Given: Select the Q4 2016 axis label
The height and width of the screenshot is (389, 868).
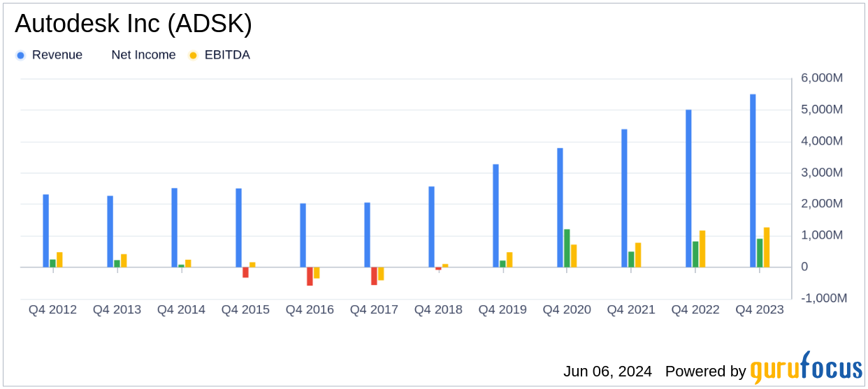Looking at the screenshot, I should (310, 309).
